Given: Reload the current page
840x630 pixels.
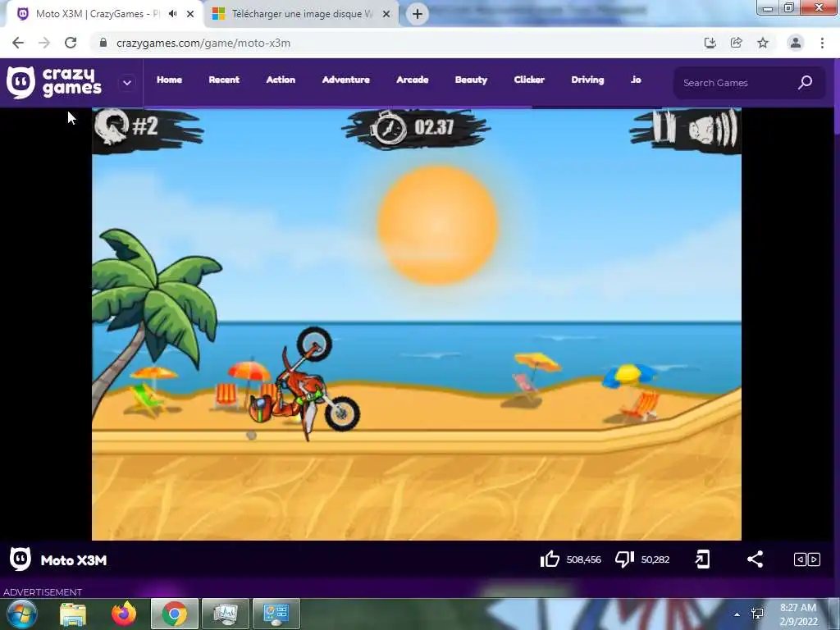Looking at the screenshot, I should (x=71, y=43).
